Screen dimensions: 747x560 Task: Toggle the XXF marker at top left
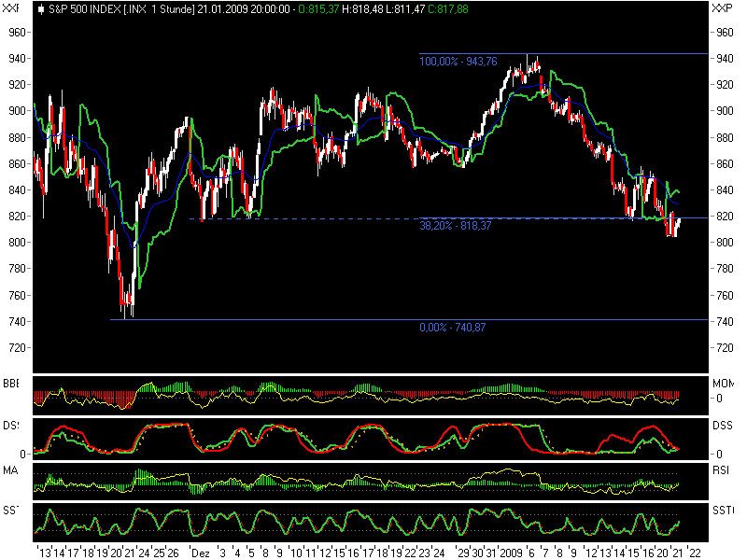click(9, 7)
